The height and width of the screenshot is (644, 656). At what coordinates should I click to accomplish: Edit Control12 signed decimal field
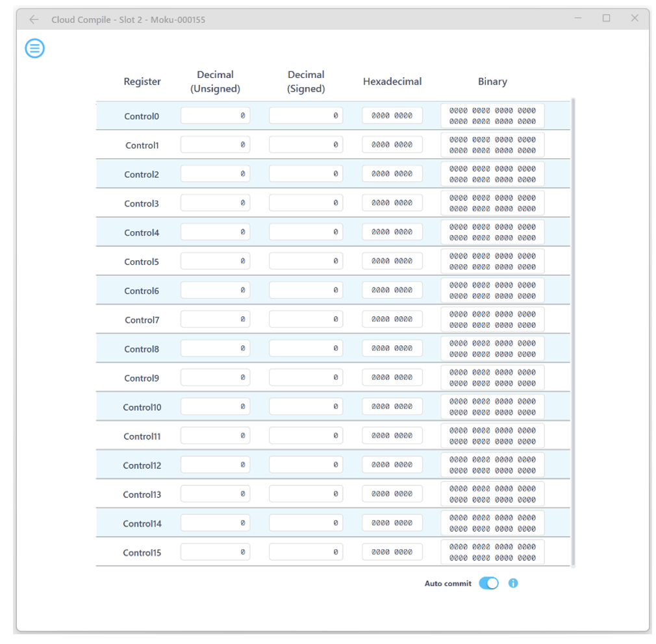tap(306, 465)
